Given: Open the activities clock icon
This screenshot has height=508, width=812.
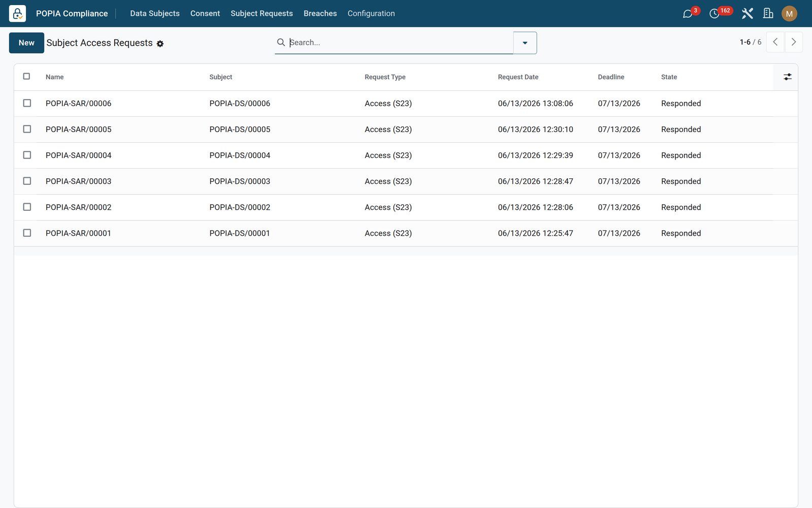Looking at the screenshot, I should [x=714, y=14].
